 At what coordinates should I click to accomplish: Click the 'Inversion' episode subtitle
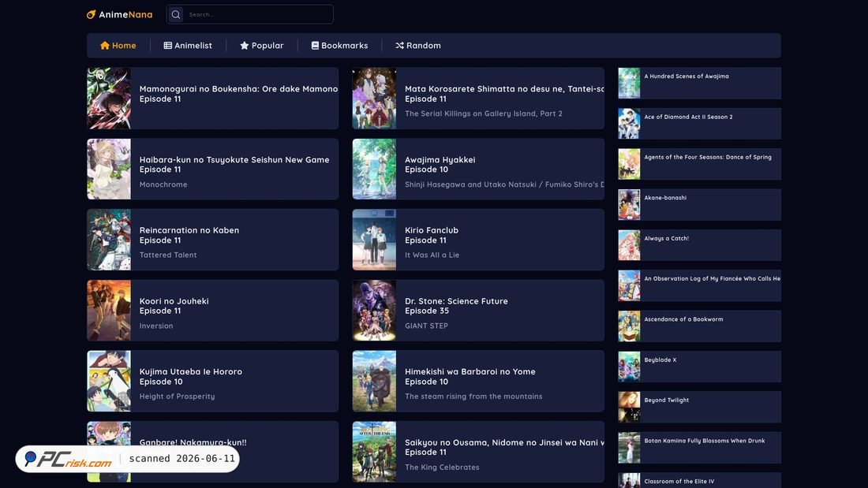[156, 326]
